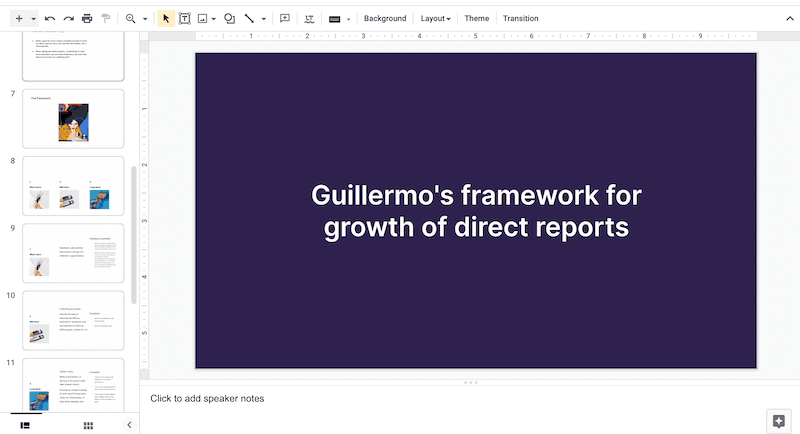Choose the select cursor tool

[x=165, y=18]
